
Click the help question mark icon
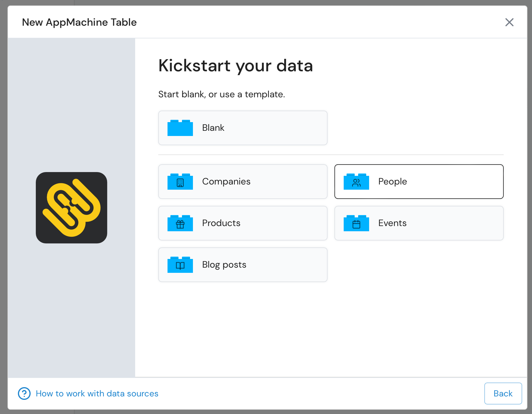coord(24,394)
